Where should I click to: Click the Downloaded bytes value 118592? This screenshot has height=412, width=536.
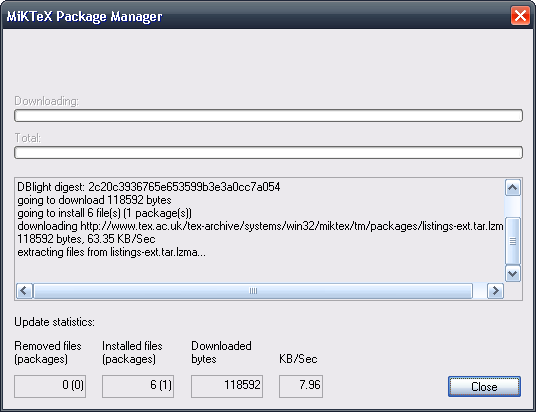227,386
